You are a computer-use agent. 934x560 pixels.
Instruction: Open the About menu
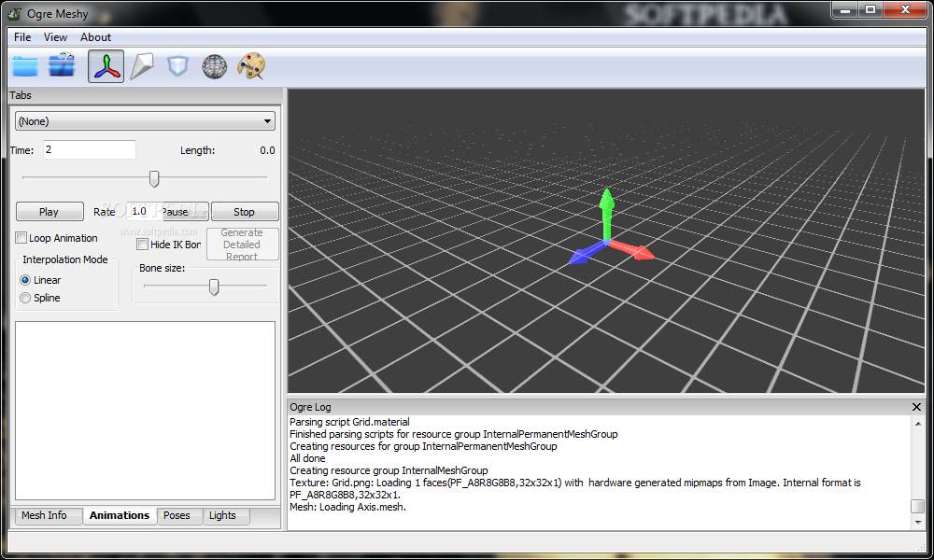pos(96,37)
